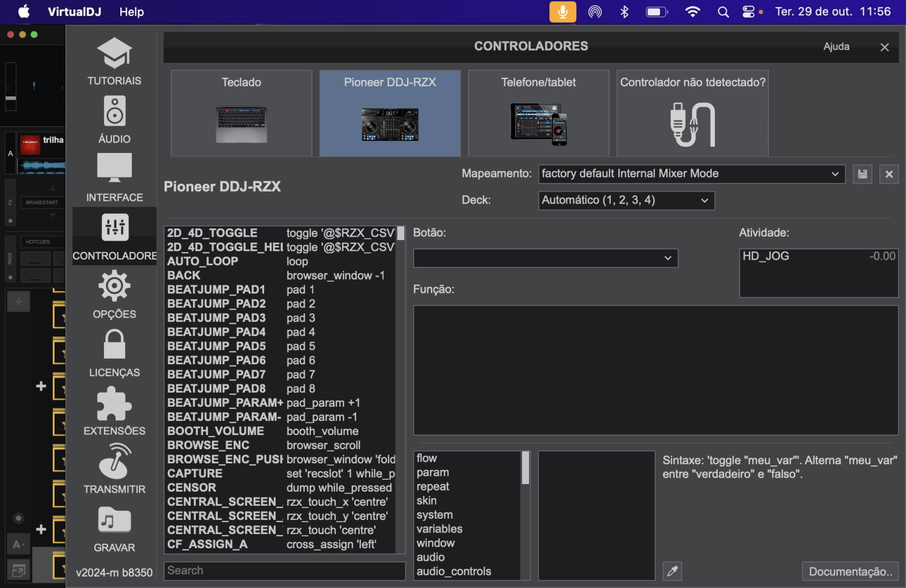Viewport: 906px width, 588px height.
Task: Click the battery status icon
Action: tap(657, 12)
